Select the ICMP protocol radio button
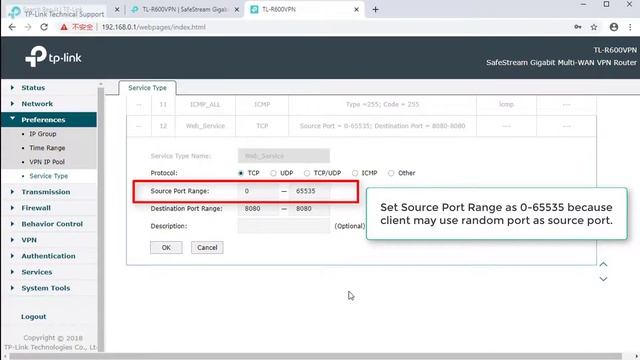Image resolution: width=640 pixels, height=360 pixels. point(355,173)
